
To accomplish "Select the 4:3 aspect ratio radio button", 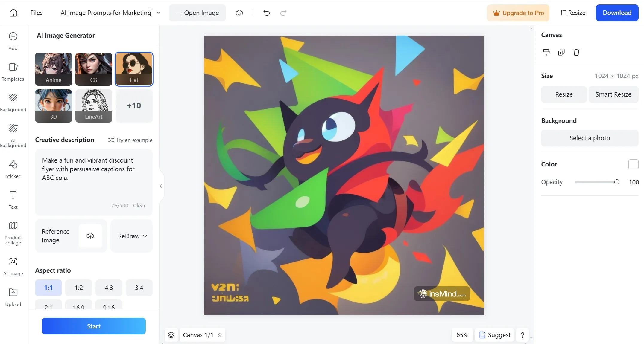I will coord(109,288).
